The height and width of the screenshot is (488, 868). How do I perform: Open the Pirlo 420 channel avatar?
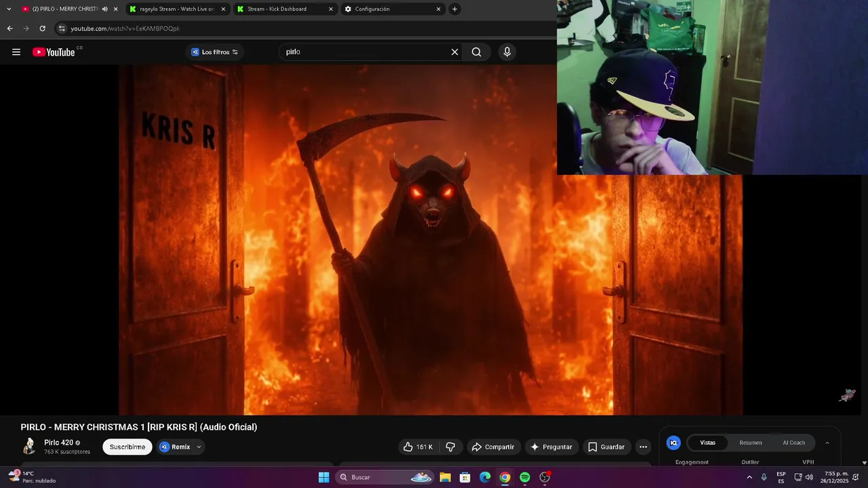[x=29, y=446]
